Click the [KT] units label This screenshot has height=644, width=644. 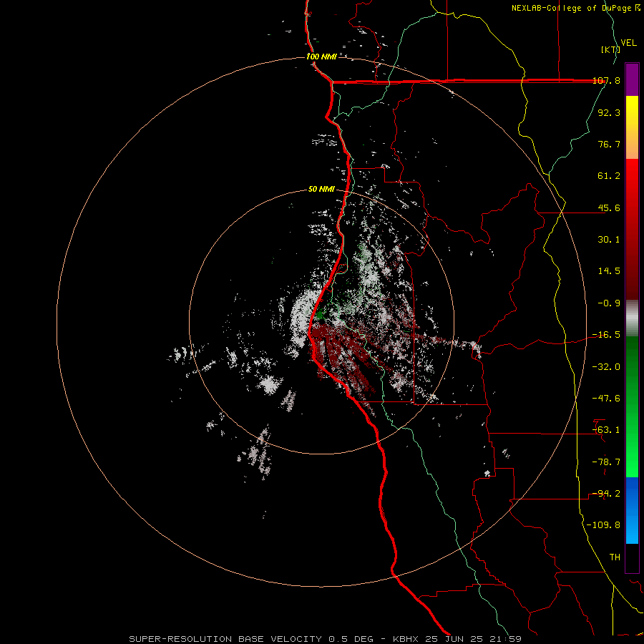[x=611, y=49]
